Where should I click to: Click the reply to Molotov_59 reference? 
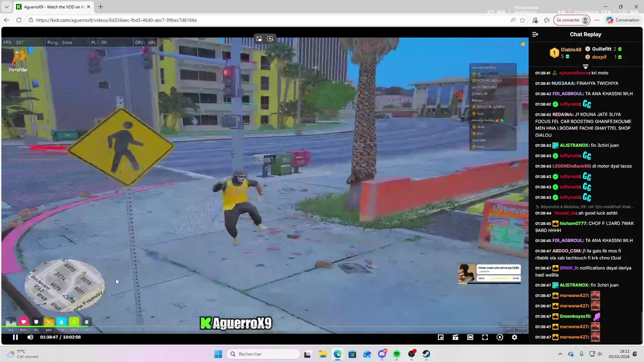click(585, 207)
